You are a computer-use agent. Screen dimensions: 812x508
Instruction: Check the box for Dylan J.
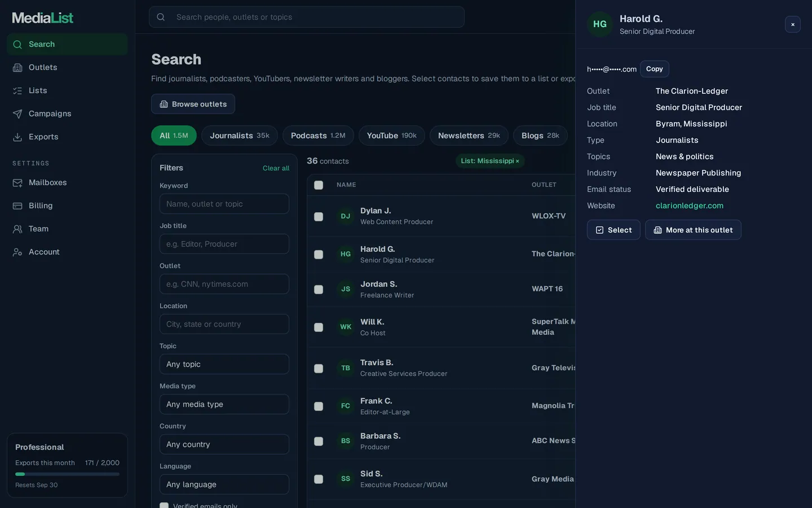pyautogui.click(x=319, y=217)
